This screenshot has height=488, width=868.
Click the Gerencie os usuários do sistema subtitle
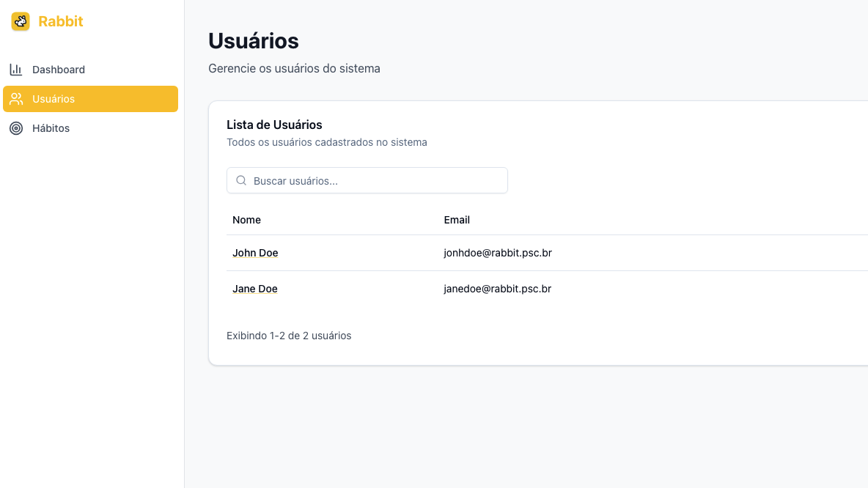point(294,69)
